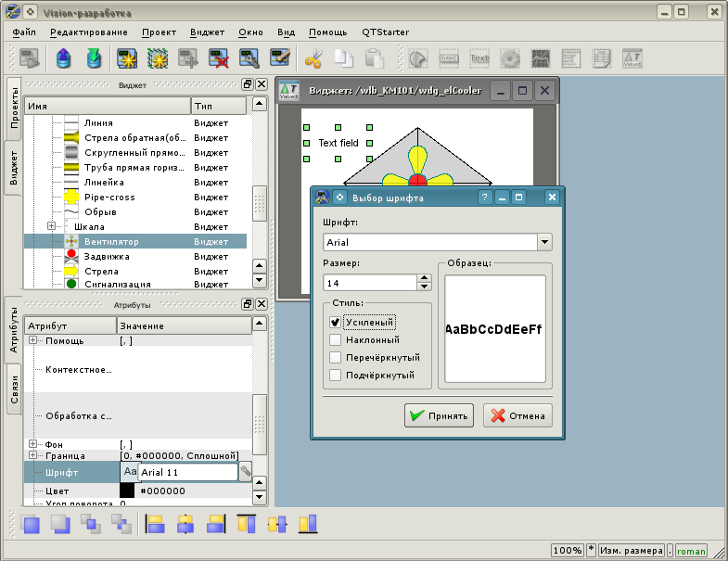Expand the Шкала tree item
This screenshot has width=728, height=561.
tap(52, 226)
